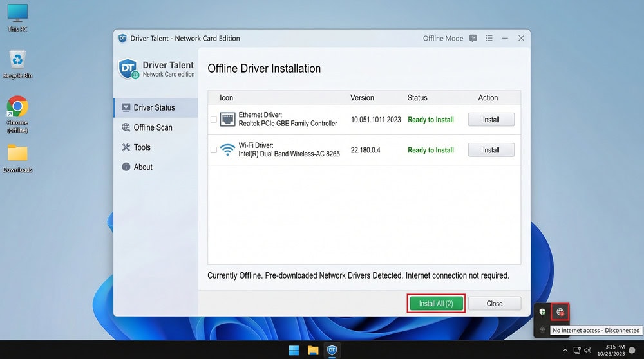644x359 pixels.
Task: Tick the Ethernet Driver checkbox
Action: (x=214, y=120)
